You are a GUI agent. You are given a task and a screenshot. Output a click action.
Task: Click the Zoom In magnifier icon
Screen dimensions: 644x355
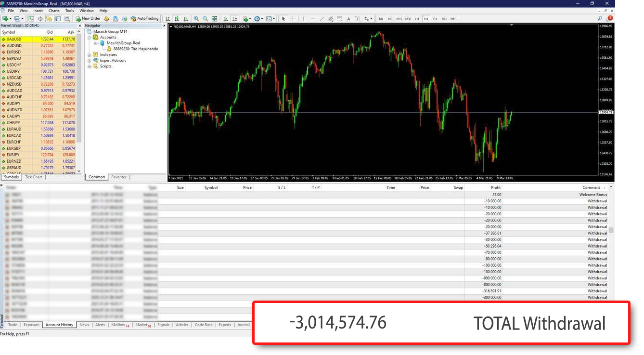196,19
